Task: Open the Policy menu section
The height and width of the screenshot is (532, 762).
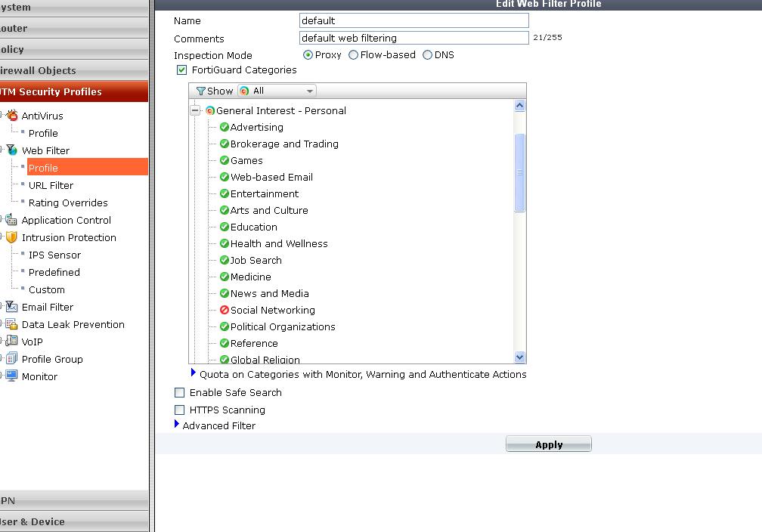Action: click(x=74, y=49)
